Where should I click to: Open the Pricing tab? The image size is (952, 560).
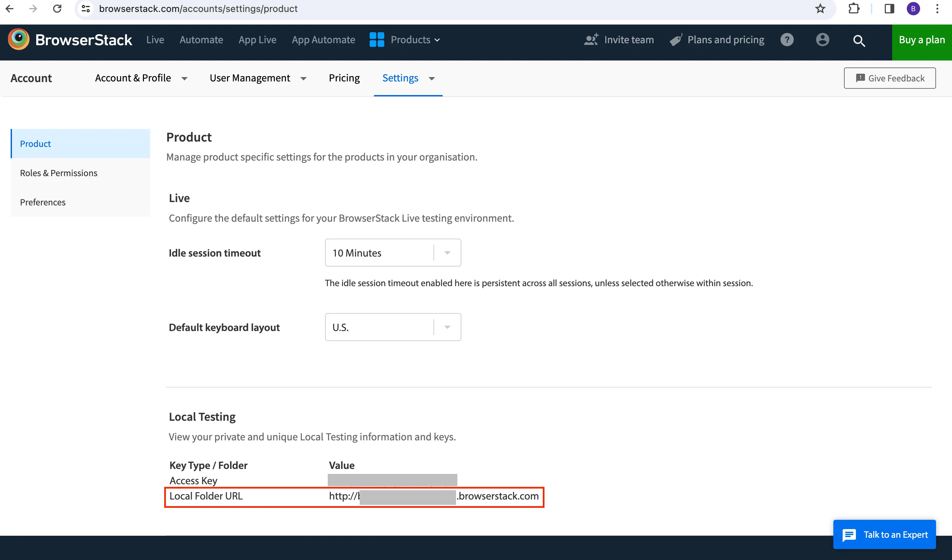tap(344, 78)
